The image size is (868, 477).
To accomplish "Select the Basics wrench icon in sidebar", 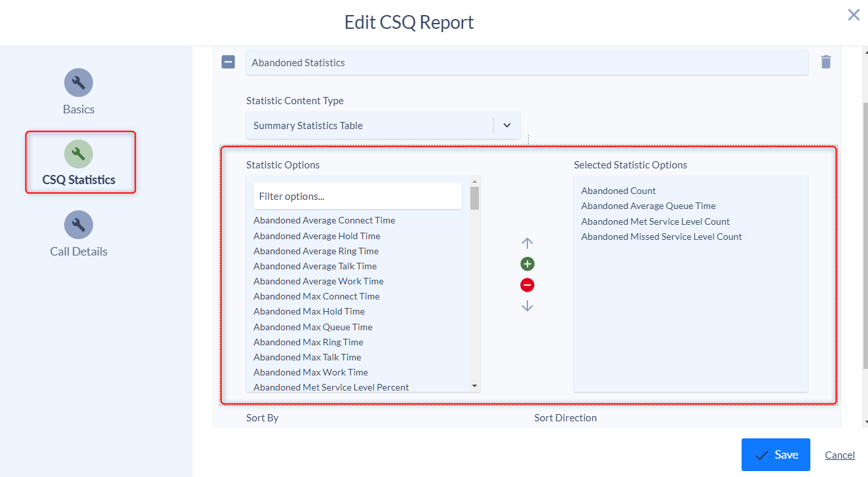I will point(79,83).
